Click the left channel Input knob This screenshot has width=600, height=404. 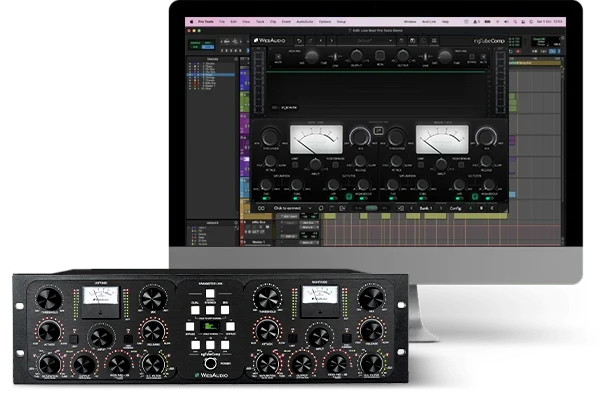pyautogui.click(x=315, y=165)
